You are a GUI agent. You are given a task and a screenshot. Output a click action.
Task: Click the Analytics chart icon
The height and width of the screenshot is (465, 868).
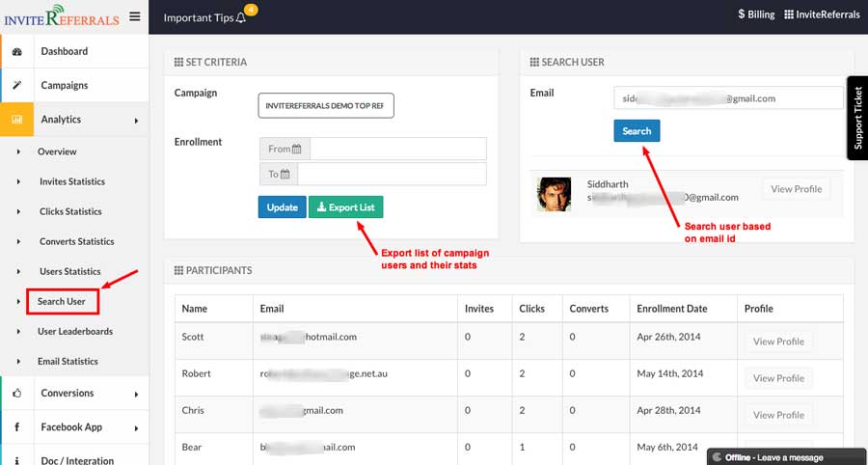[17, 120]
